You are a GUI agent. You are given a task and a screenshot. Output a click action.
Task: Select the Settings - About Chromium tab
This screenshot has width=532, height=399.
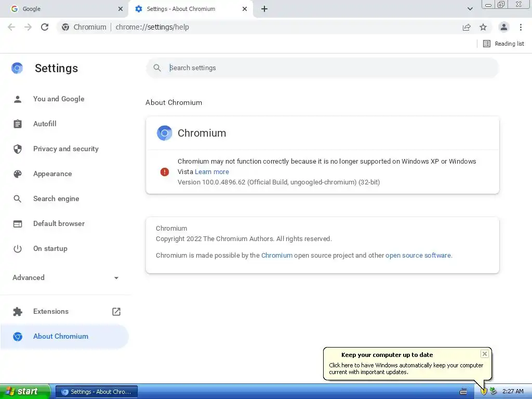pyautogui.click(x=190, y=9)
